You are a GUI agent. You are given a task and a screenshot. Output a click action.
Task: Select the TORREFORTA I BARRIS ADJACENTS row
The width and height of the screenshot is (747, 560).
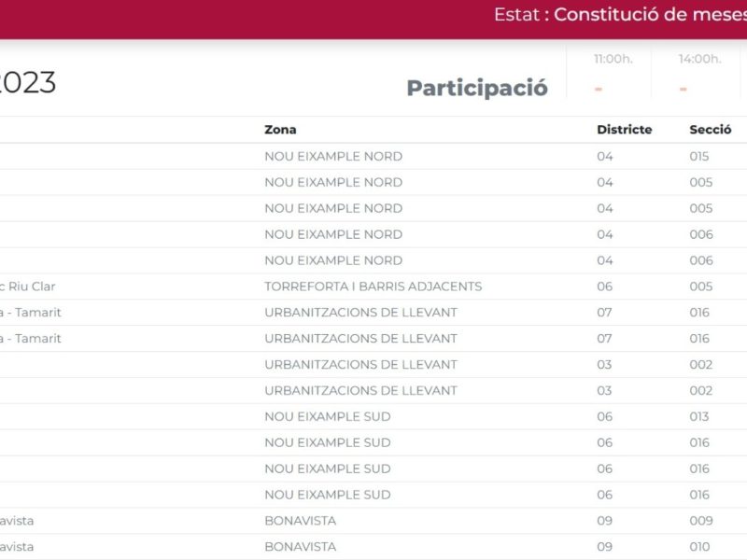[373, 287]
